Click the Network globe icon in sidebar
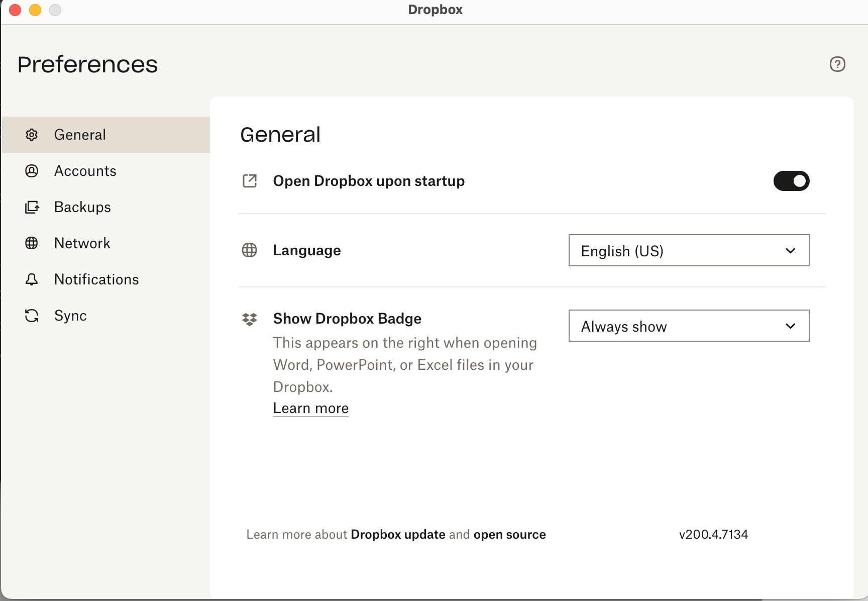Viewport: 868px width, 601px height. point(32,243)
